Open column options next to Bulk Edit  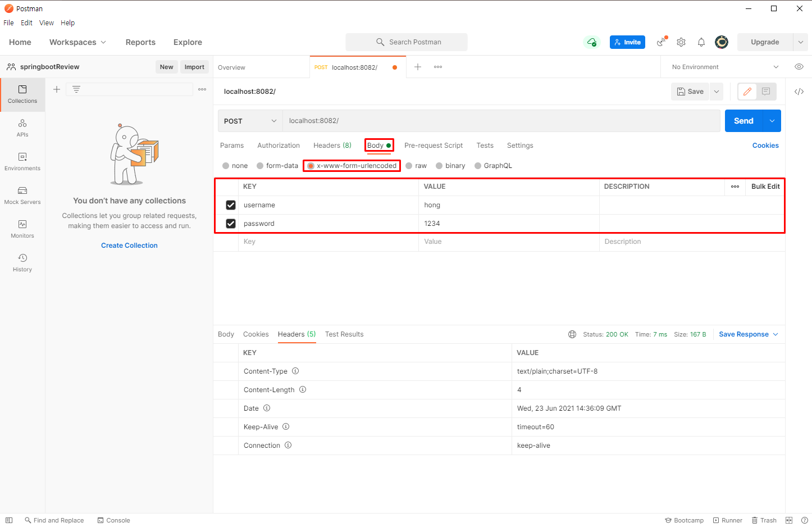point(735,187)
